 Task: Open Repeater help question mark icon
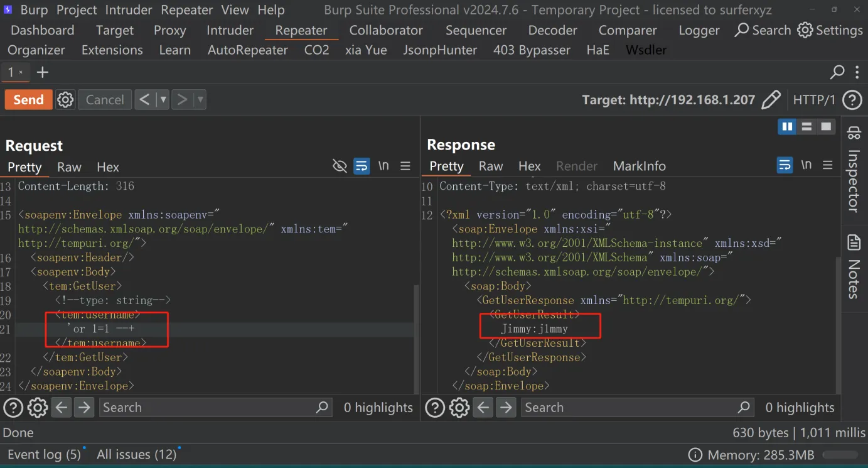click(x=852, y=100)
